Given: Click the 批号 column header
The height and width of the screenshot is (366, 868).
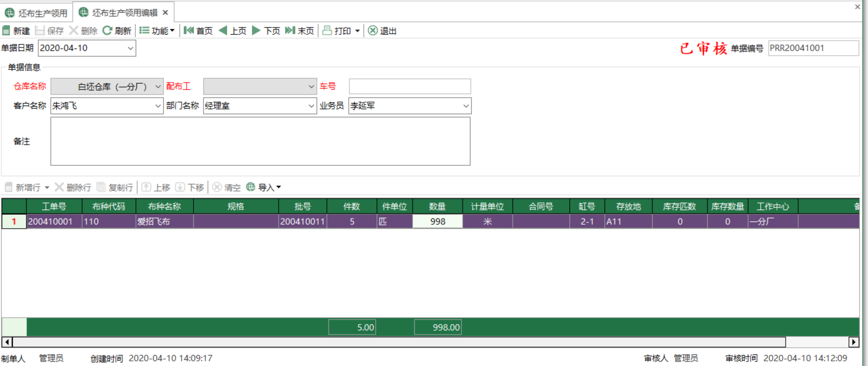Looking at the screenshot, I should click(x=303, y=206).
